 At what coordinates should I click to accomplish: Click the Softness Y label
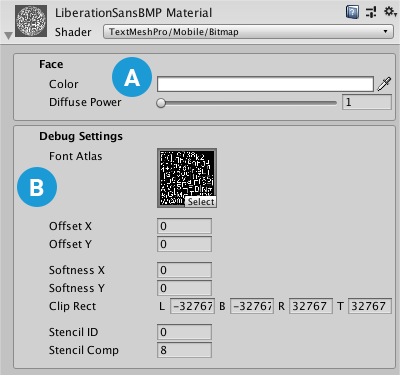77,288
